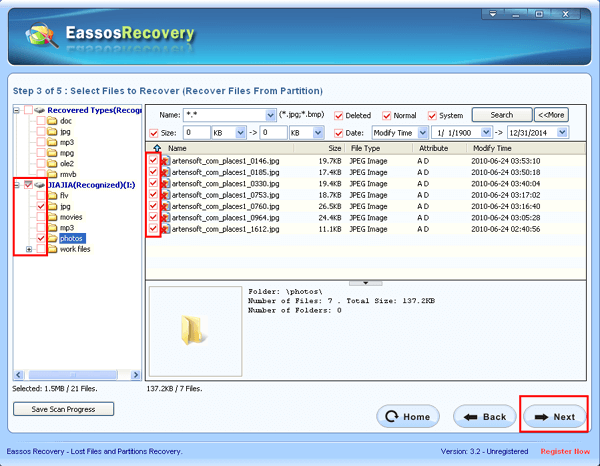Open the maximum size unit KB dropdown
Screen dimensions: 600x466
point(318,133)
